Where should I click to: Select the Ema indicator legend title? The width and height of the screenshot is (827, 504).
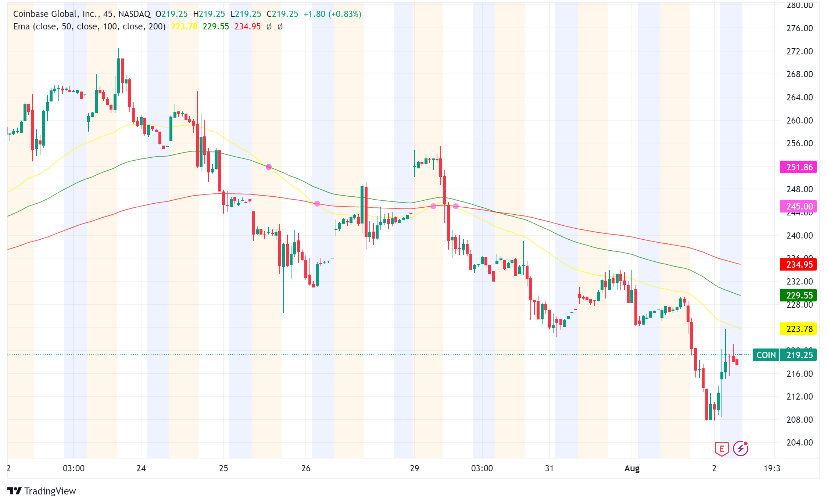click(89, 26)
